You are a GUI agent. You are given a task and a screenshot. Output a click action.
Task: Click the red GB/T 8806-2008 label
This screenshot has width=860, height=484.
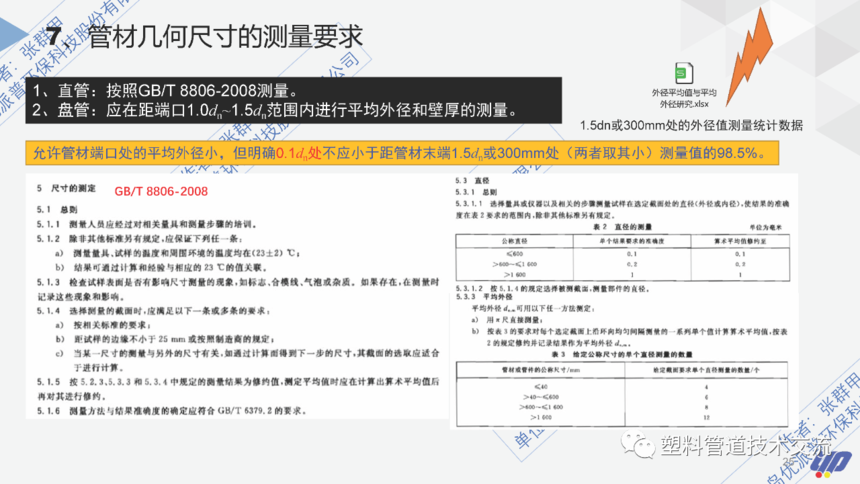(x=161, y=192)
